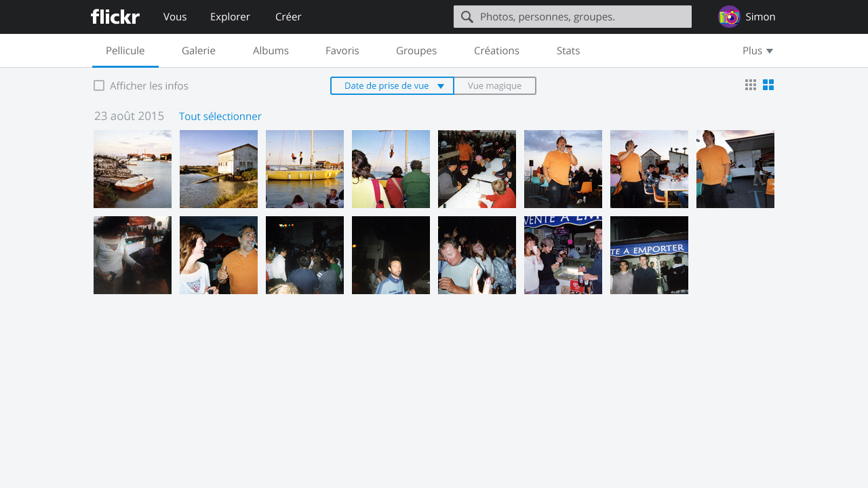Viewport: 868px width, 488px height.
Task: Go to the Galerie tab
Action: (199, 51)
